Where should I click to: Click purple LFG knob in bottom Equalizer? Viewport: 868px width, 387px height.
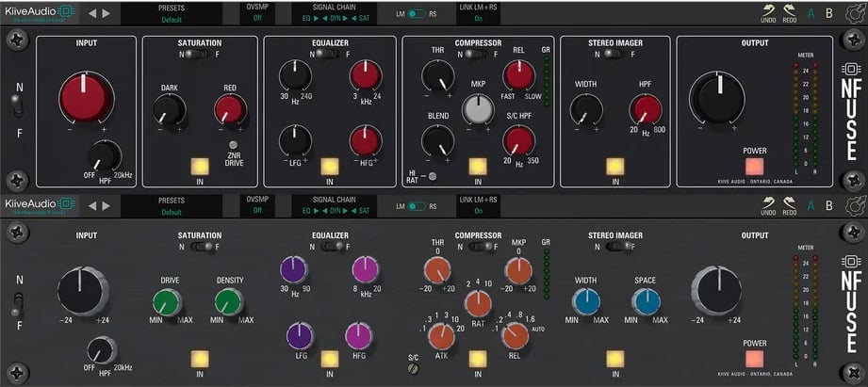click(300, 336)
